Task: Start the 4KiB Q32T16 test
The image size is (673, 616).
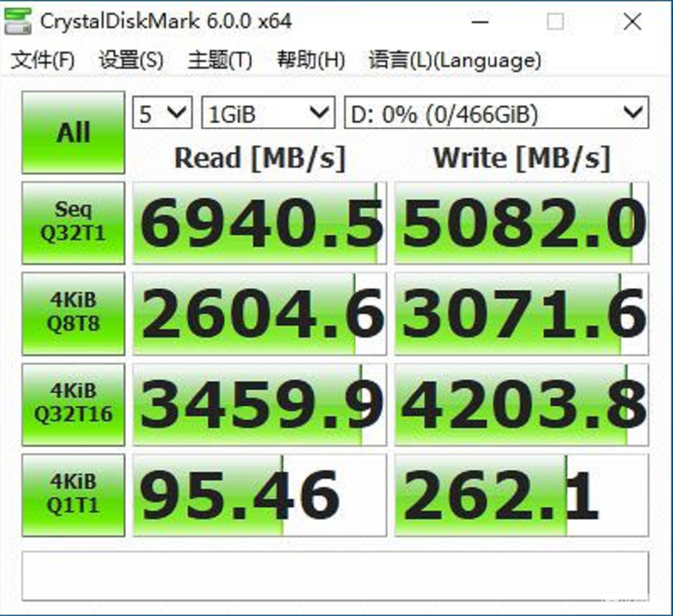Action: pyautogui.click(x=73, y=405)
